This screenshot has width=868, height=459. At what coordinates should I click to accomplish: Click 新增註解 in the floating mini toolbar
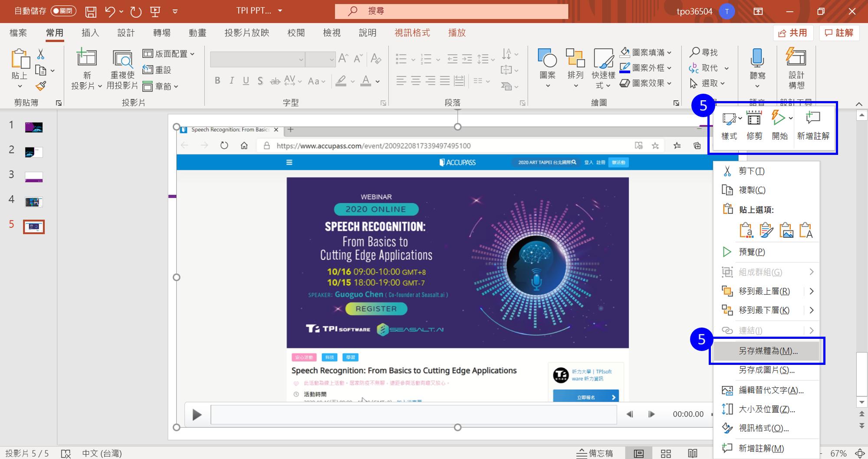[x=813, y=126]
